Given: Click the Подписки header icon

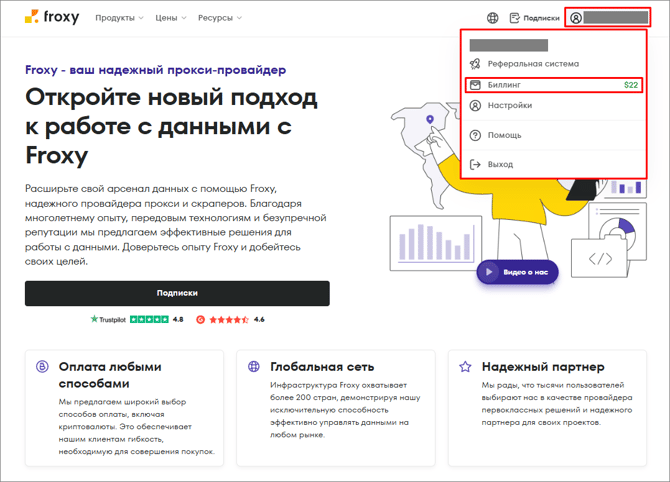Looking at the screenshot, I should click(x=515, y=18).
